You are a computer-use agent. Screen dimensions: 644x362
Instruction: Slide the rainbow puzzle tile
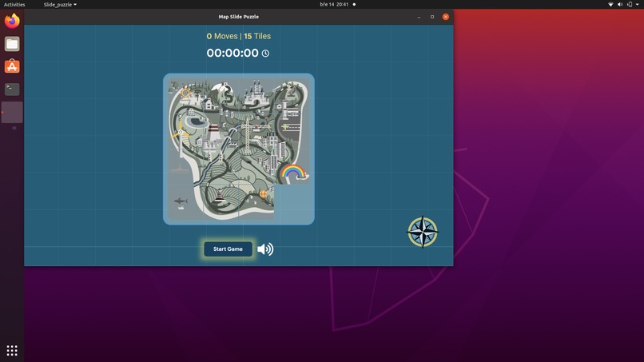[292, 167]
